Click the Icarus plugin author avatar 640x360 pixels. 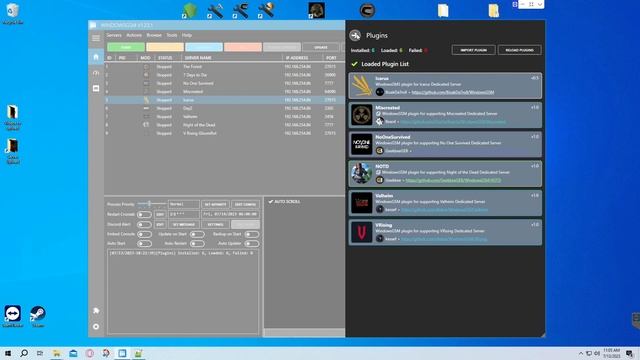(x=380, y=92)
